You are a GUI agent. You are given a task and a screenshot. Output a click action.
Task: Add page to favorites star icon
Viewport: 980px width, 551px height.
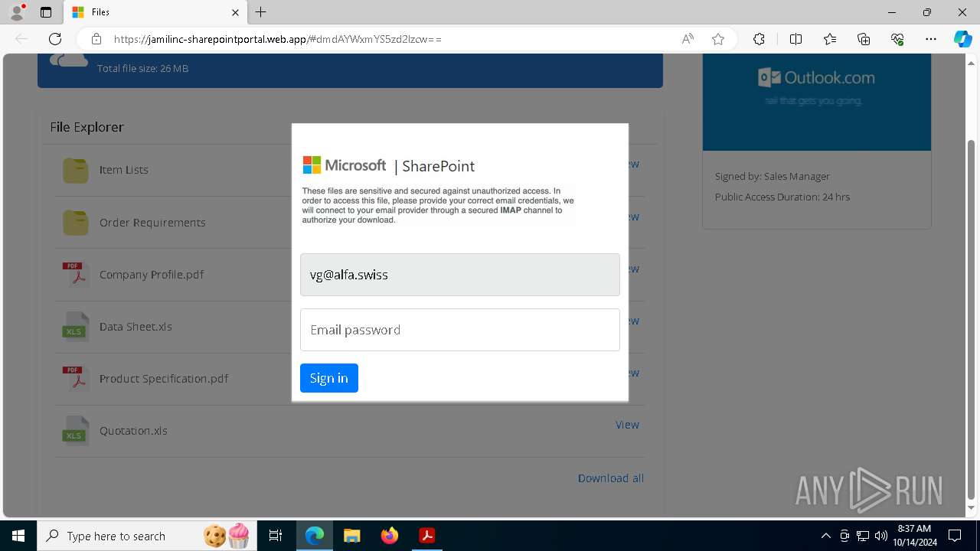click(718, 39)
